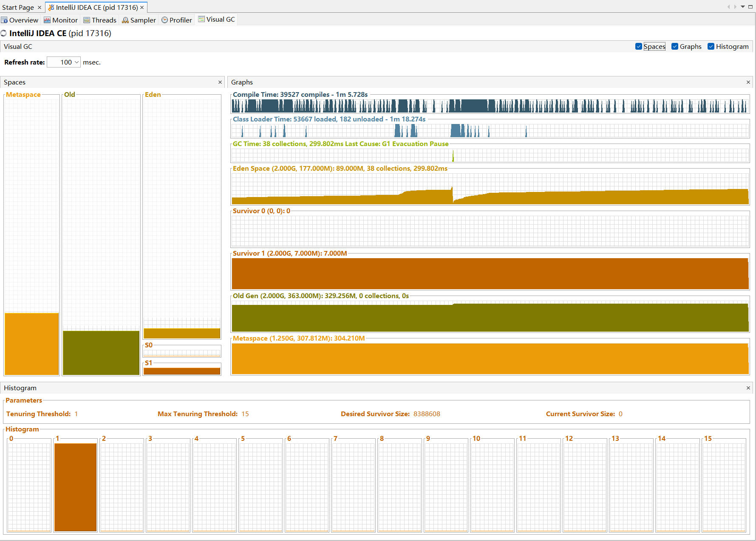Viewport: 756px width, 541px height.
Task: Click the Class Loader Time graph title
Action: point(329,119)
